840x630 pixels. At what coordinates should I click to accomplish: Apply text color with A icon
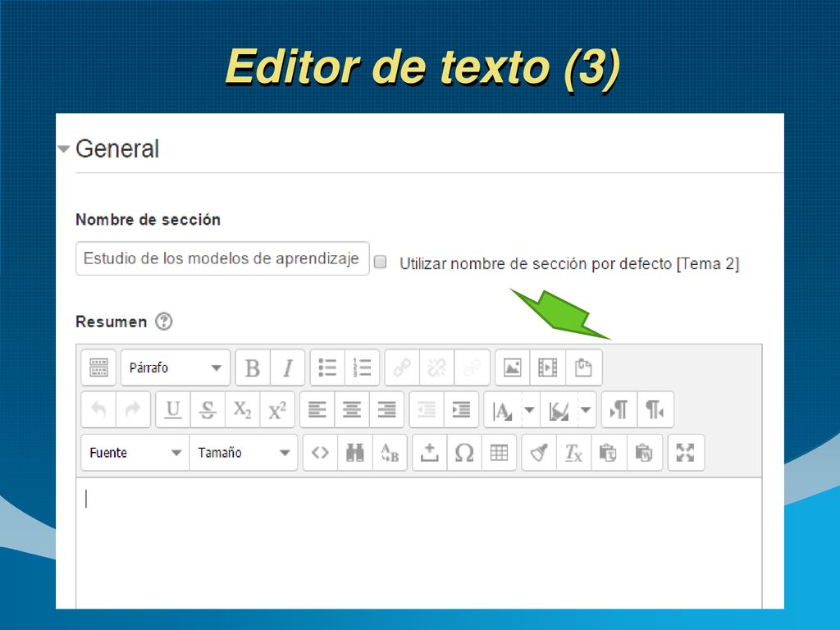[x=503, y=410]
